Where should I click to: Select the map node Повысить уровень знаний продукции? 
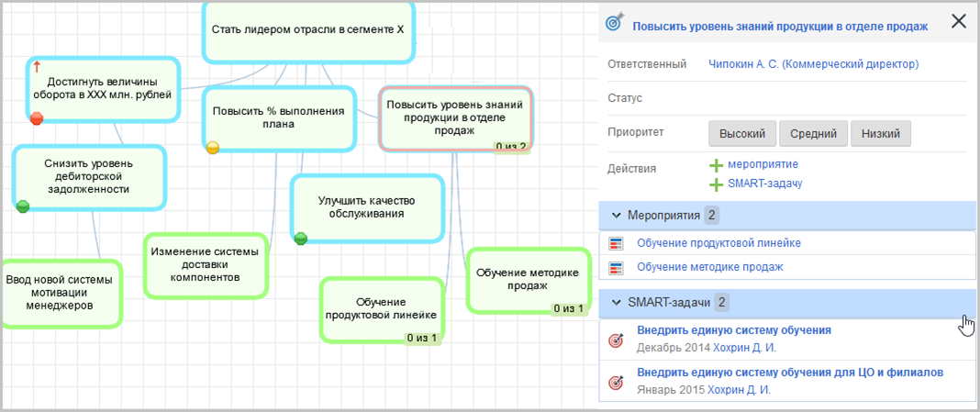[455, 118]
